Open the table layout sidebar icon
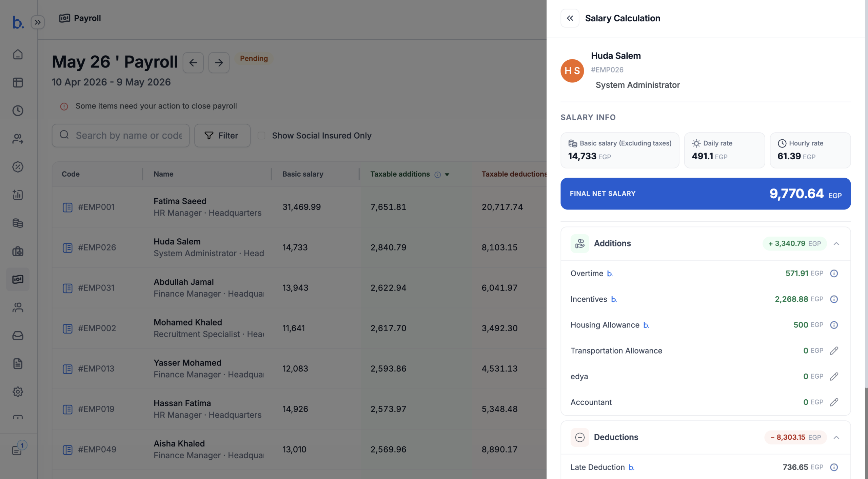Screen dimensions: 868x479 [x=18, y=82]
